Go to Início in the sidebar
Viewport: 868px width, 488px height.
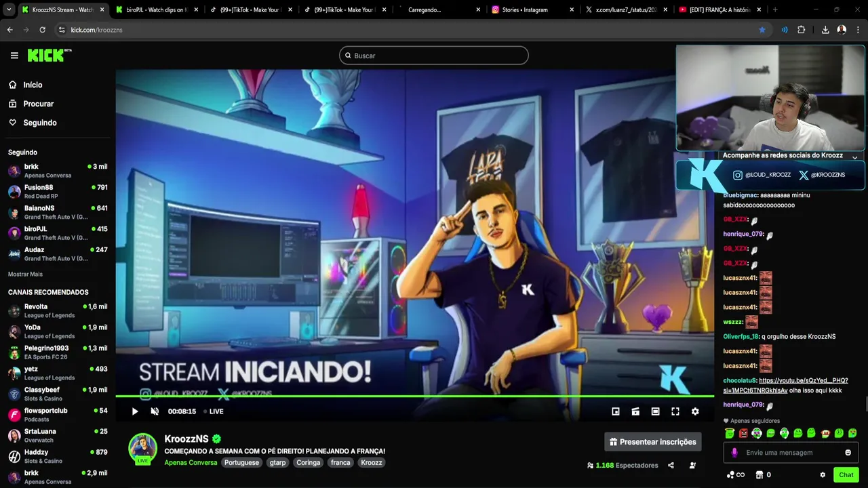(x=33, y=85)
